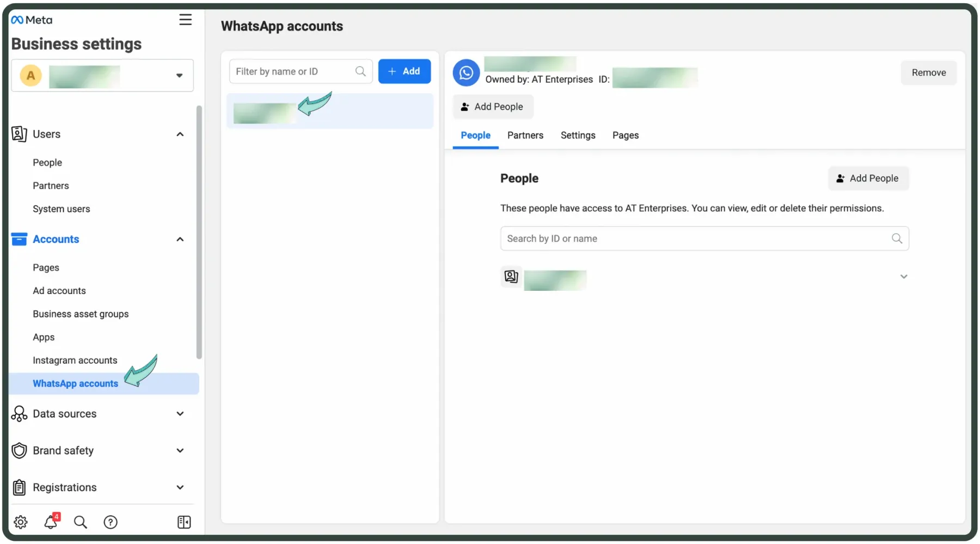This screenshot has height=544, width=980.
Task: Open Business asset groups
Action: (81, 314)
